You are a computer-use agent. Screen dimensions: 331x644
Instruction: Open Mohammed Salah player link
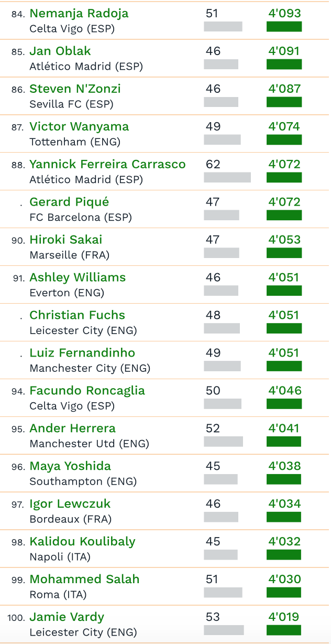[x=84, y=580]
